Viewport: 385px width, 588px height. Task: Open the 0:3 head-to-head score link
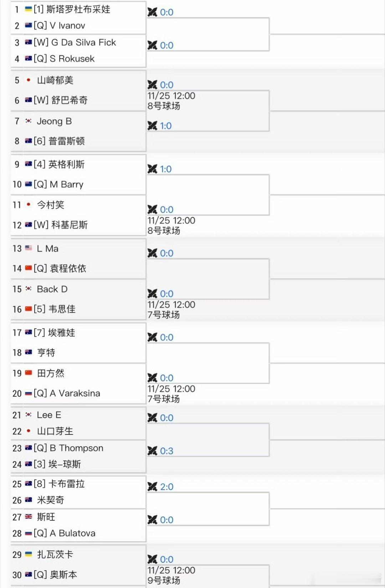pos(166,451)
